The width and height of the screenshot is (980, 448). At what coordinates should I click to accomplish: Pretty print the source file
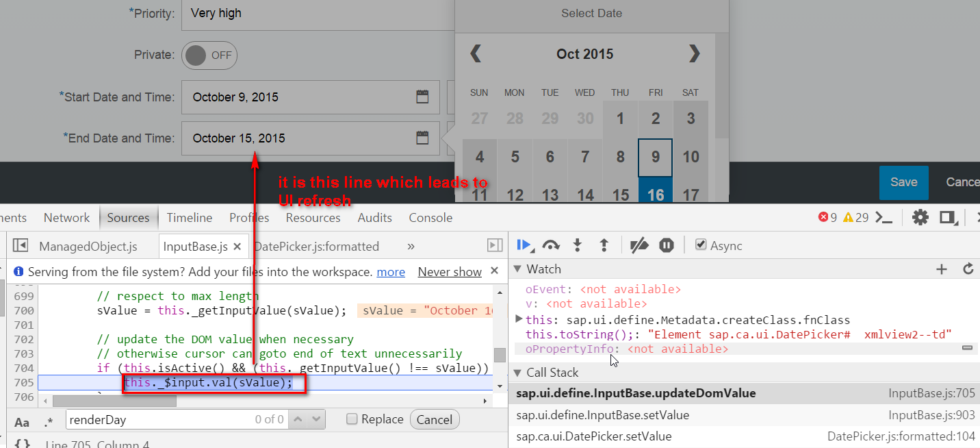pos(23,444)
